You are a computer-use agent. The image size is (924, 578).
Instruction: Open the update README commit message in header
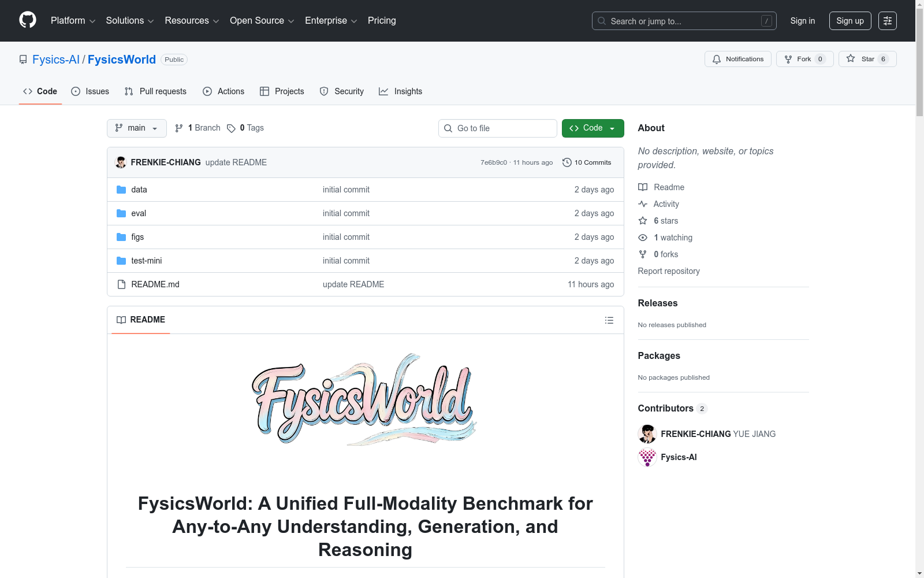[236, 162]
